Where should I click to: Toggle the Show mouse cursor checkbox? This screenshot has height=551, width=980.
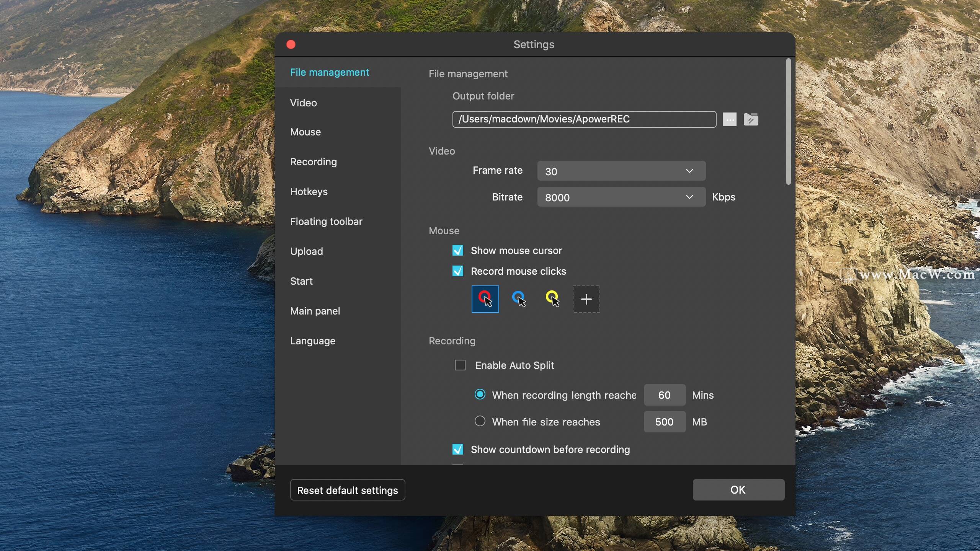(458, 250)
